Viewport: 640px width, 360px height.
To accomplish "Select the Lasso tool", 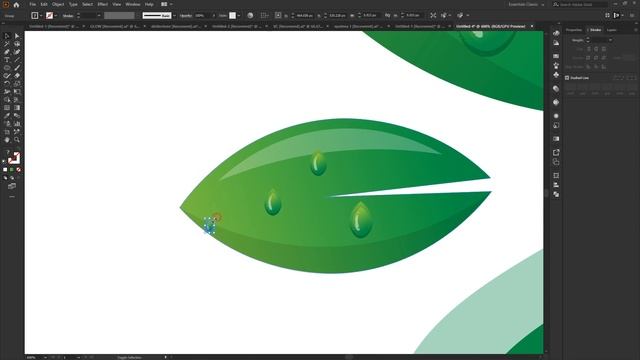I will (x=17, y=44).
